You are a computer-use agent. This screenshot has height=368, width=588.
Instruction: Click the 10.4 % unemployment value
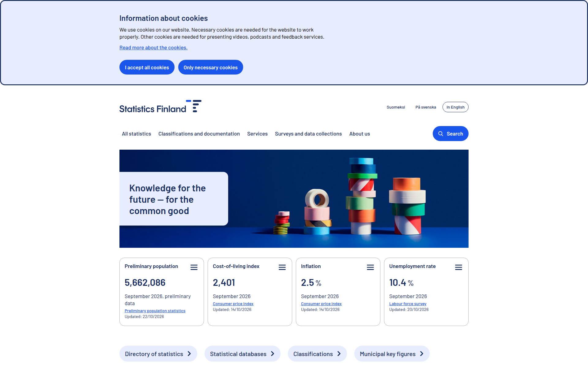[401, 282]
